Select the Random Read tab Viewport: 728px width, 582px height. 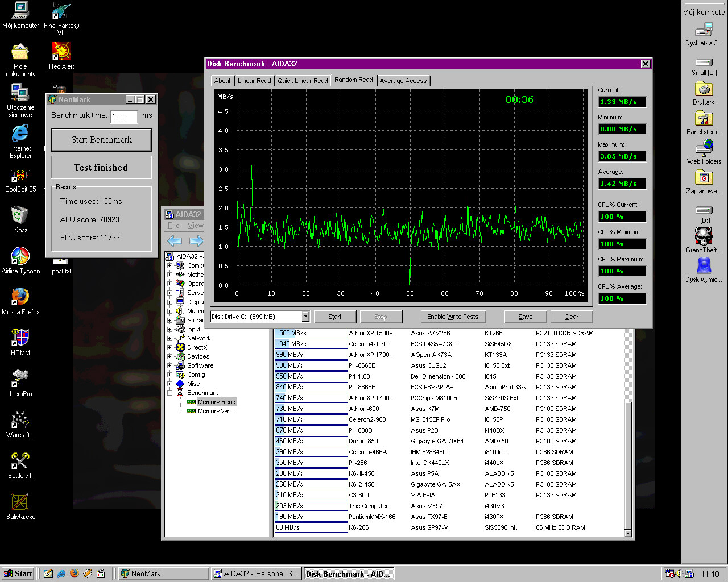point(354,80)
